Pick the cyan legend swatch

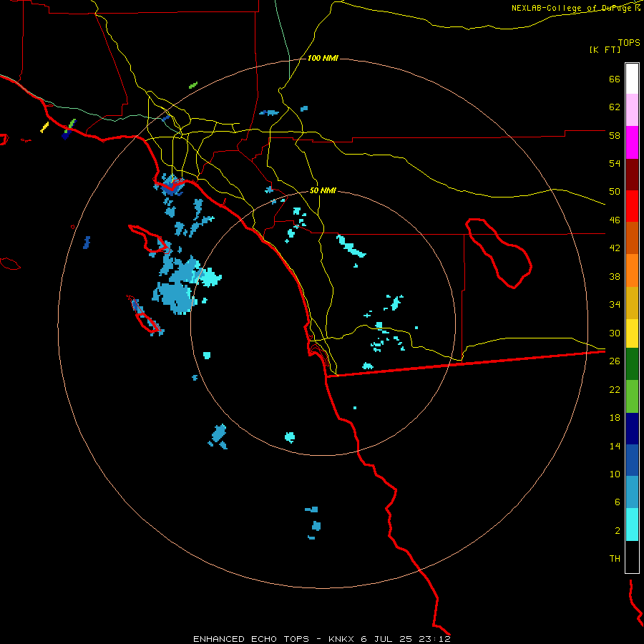[x=632, y=525]
